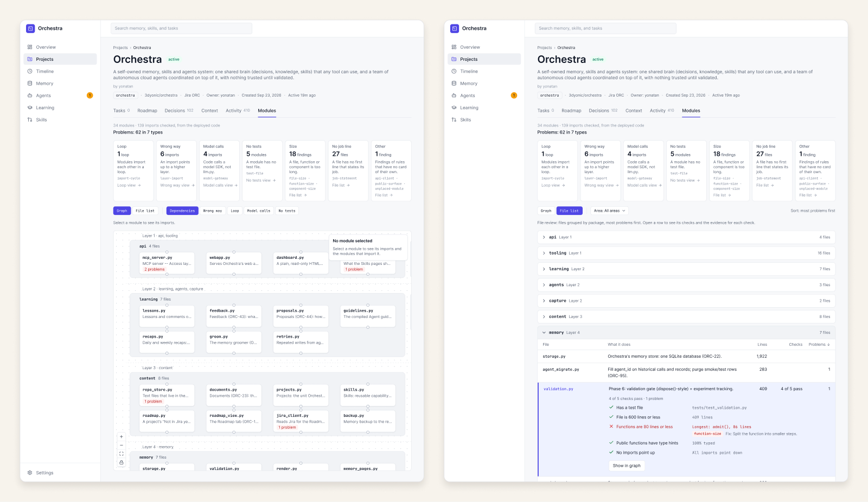Click Agents notification badge in right window

click(514, 96)
